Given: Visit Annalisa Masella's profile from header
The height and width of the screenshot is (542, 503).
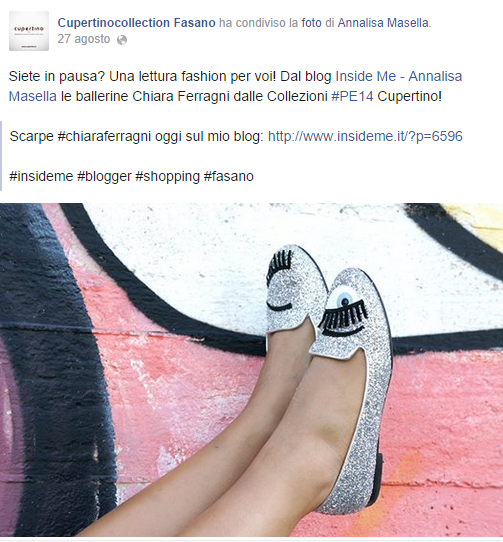Looking at the screenshot, I should pyautogui.click(x=383, y=23).
